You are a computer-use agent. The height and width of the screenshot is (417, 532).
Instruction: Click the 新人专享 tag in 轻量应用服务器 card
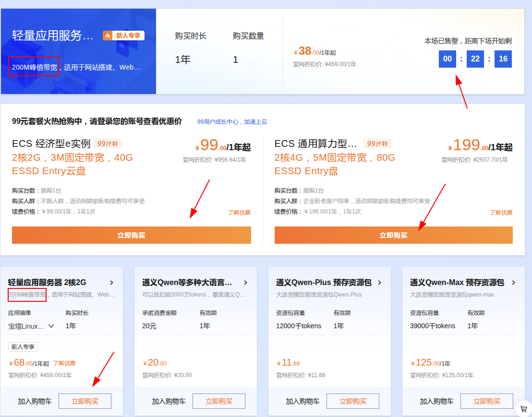tap(23, 347)
